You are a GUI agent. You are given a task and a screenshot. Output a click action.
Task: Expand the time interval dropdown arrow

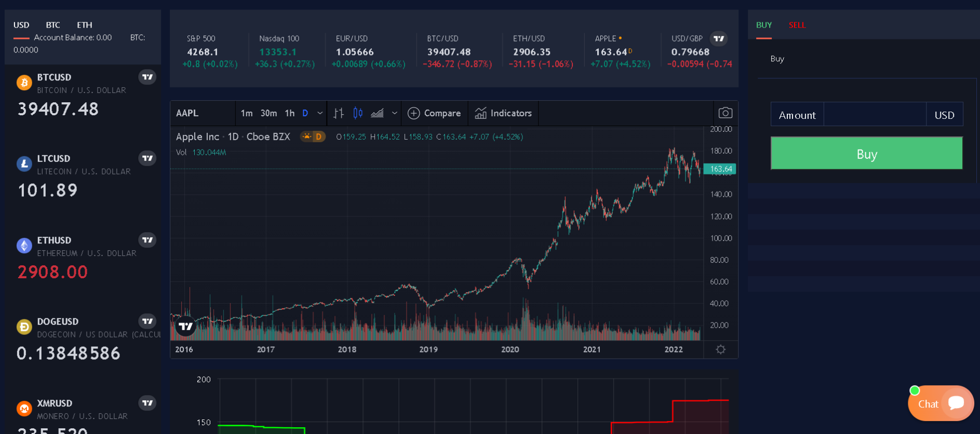point(320,113)
